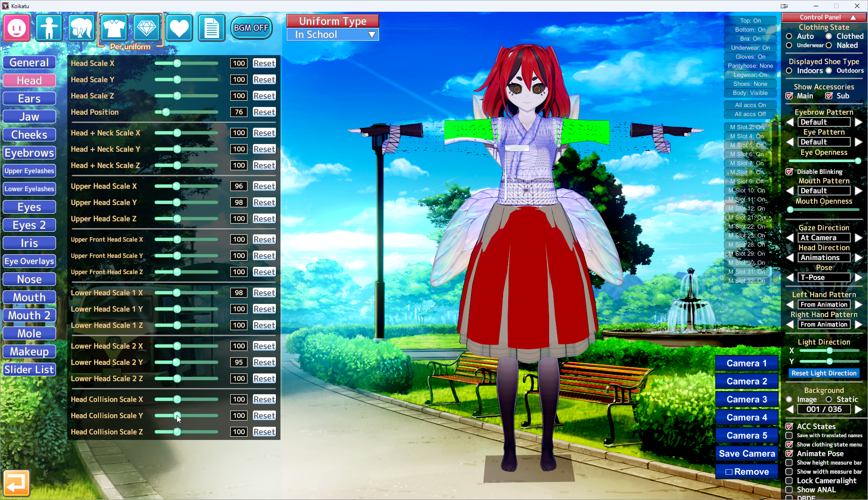Enable Lock Cameralight checkbox
Screen dimensions: 868x500
[x=789, y=481]
